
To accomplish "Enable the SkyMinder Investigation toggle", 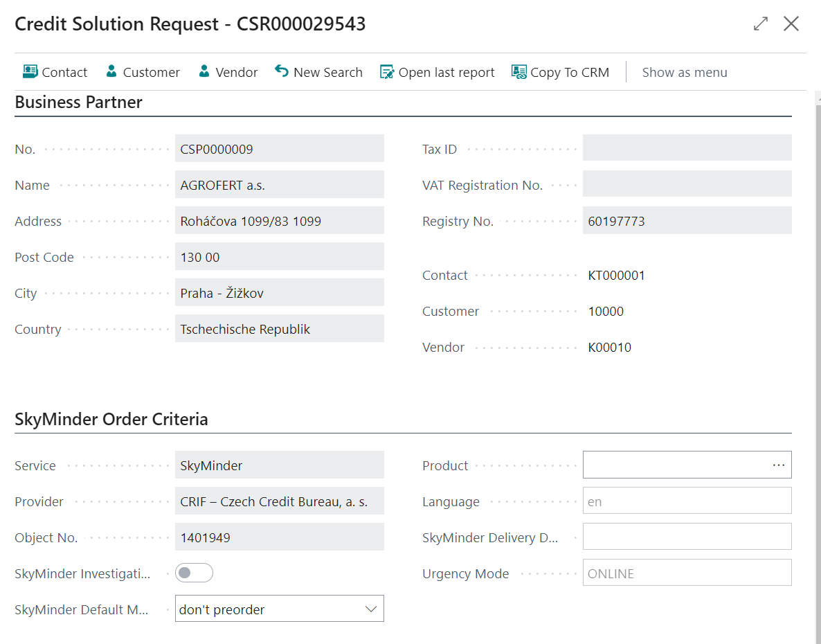I will 194,573.
